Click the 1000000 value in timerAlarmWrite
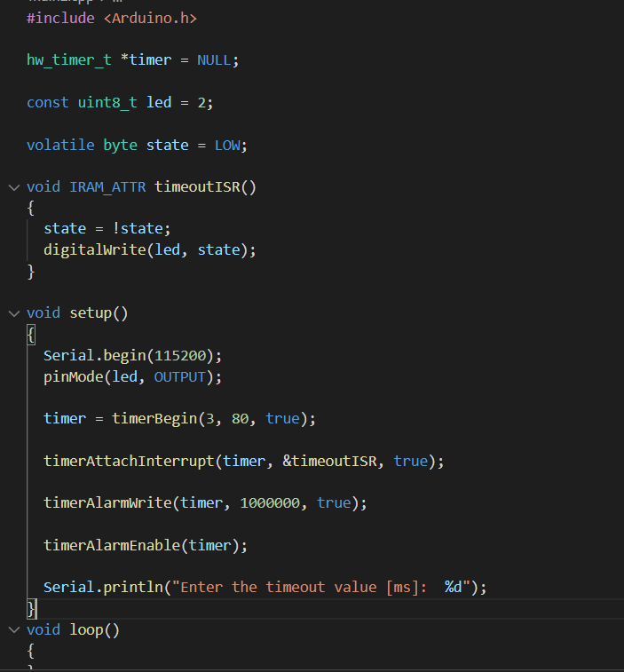This screenshot has width=624, height=672. pyautogui.click(x=270, y=502)
